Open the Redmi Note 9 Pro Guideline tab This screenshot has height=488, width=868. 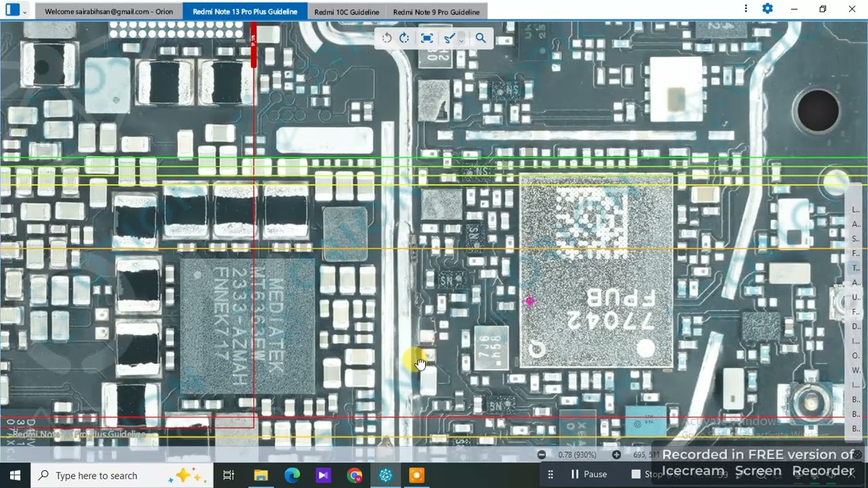[436, 12]
